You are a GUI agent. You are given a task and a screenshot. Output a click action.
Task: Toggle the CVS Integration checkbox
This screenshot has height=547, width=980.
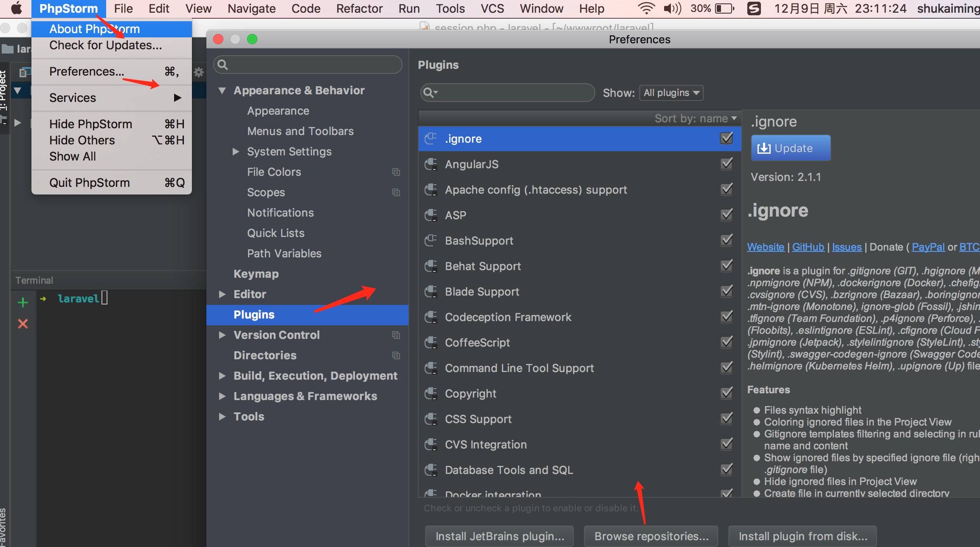[x=726, y=444]
